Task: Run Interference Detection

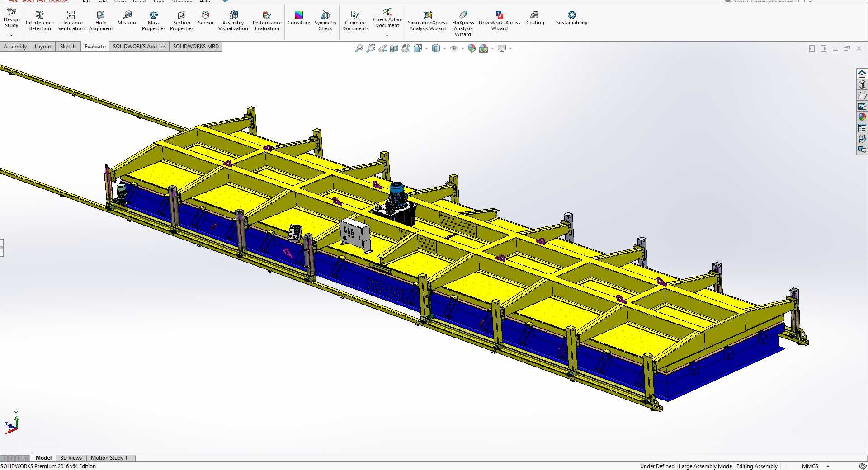Action: 40,21
